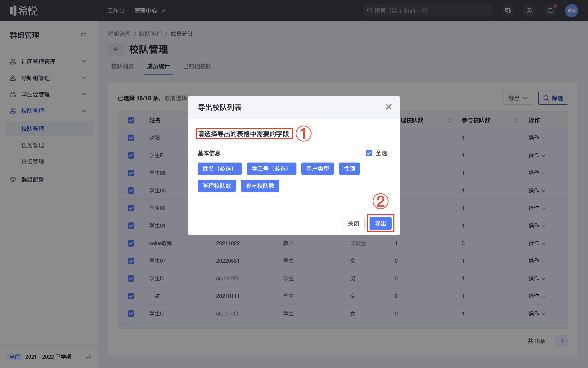
Task: Collapse the 群组管理 sidebar icon
Action: (83, 35)
